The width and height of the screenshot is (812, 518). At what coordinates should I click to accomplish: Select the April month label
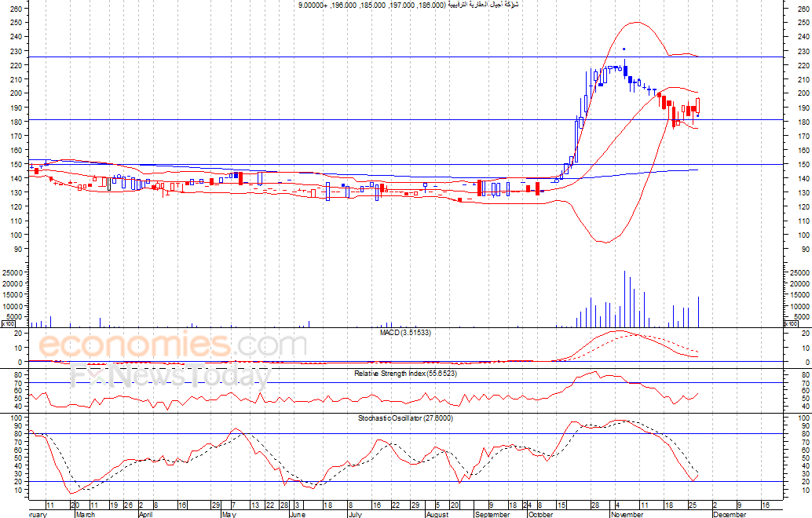(x=146, y=514)
